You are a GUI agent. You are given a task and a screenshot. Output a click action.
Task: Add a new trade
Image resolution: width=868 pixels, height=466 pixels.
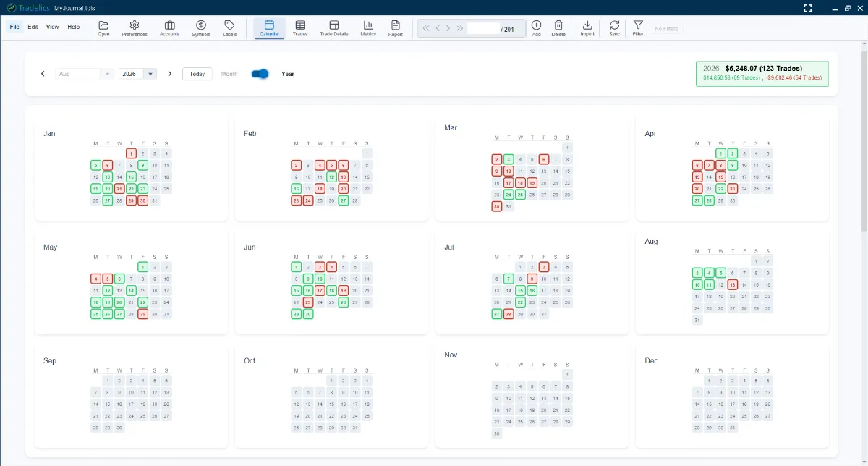point(536,28)
